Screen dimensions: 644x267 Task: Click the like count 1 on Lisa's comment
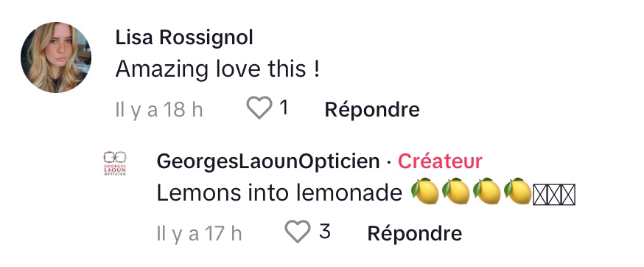(x=284, y=108)
